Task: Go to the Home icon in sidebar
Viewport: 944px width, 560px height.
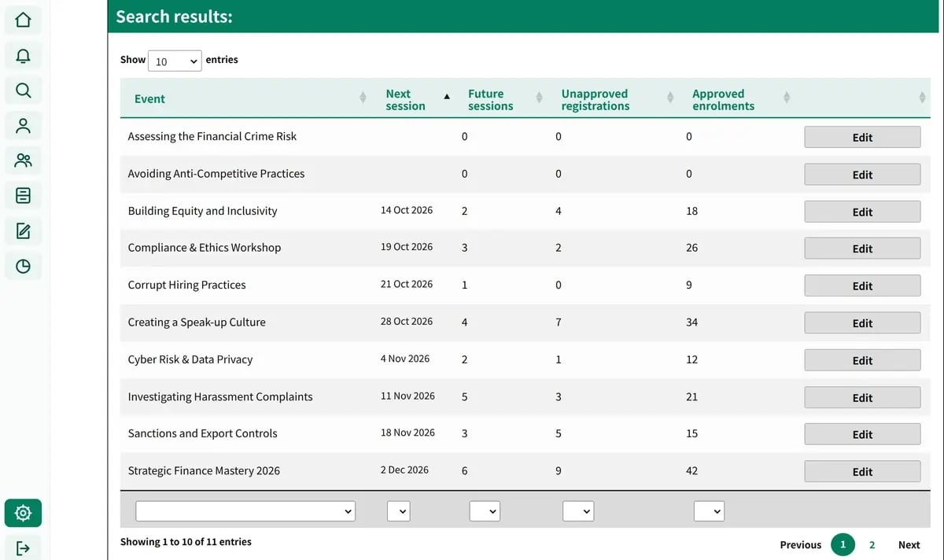Action: point(23,20)
